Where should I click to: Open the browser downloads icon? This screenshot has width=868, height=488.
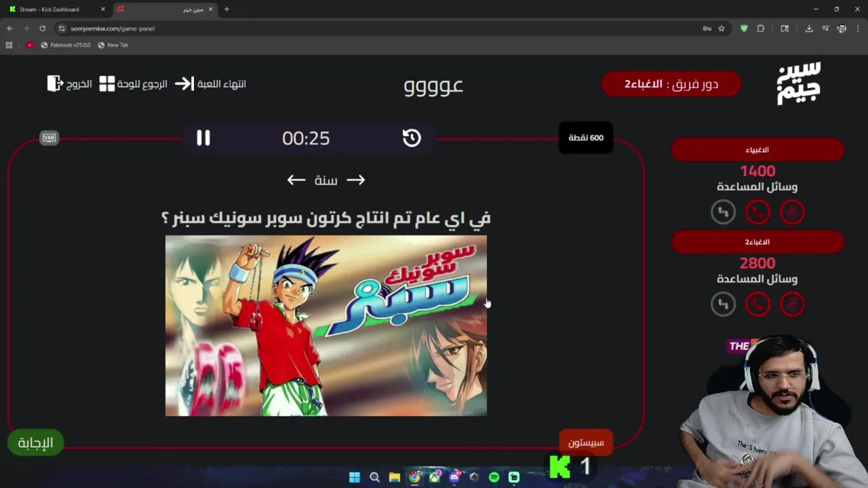click(809, 28)
